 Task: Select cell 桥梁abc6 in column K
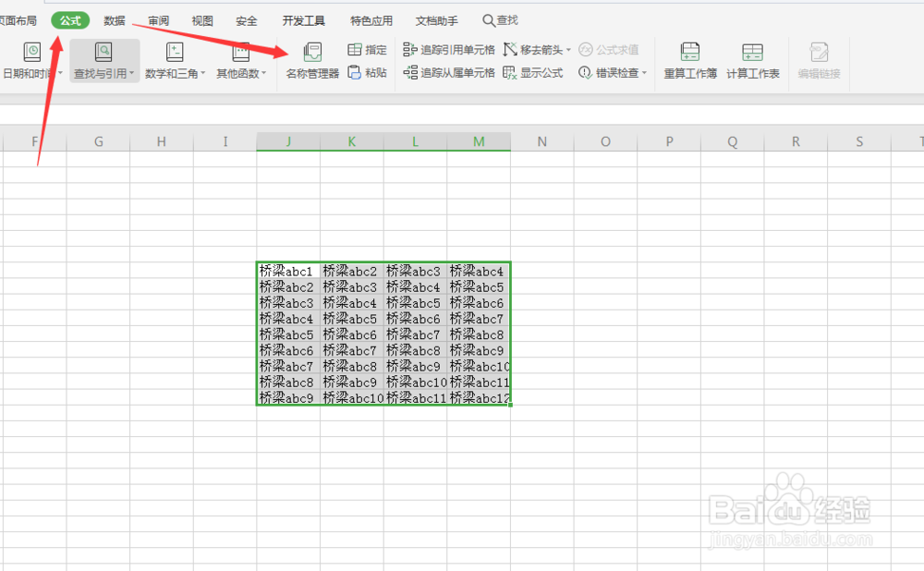point(352,334)
